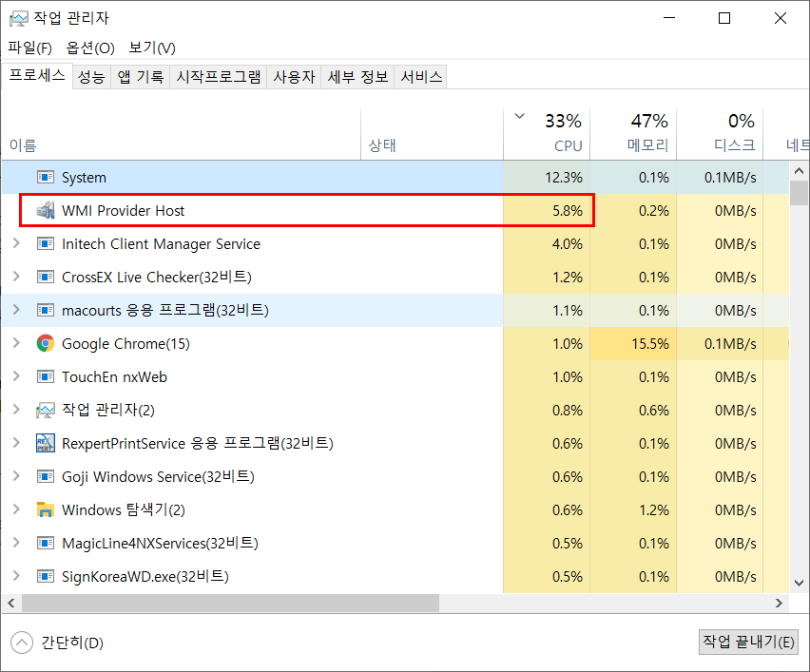The height and width of the screenshot is (672, 810).
Task: Expand RexpertPrintService row
Action: [x=16, y=443]
